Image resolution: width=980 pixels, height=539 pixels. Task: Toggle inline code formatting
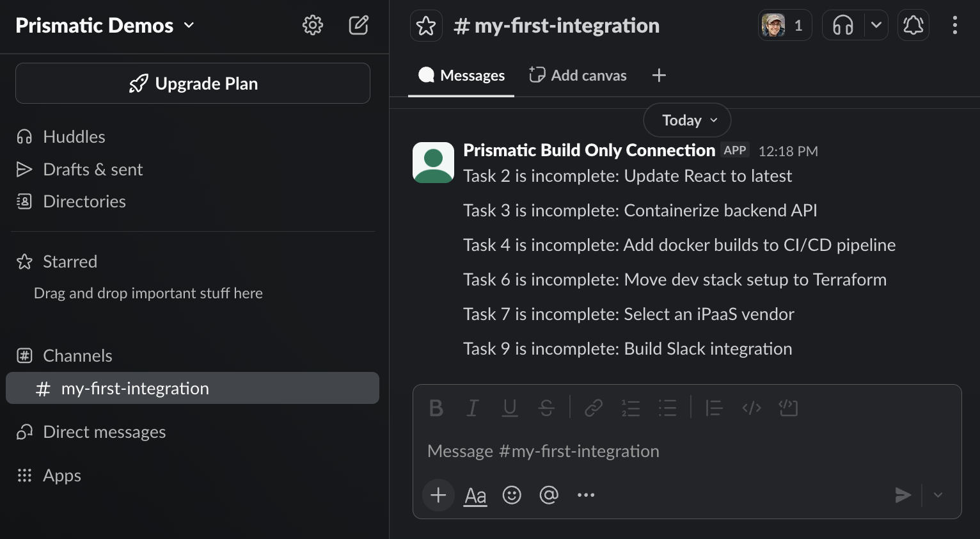(752, 408)
